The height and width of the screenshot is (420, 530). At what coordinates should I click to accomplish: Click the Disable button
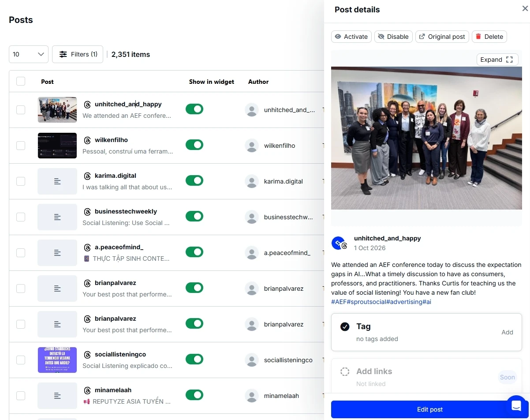point(393,37)
